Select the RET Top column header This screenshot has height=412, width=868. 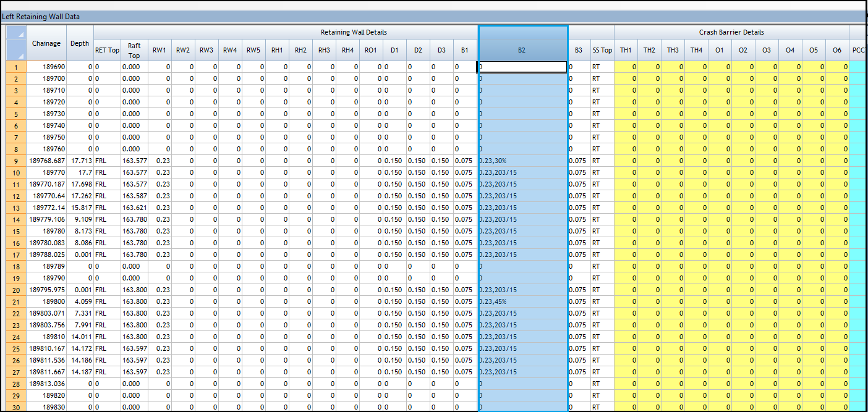(107, 50)
